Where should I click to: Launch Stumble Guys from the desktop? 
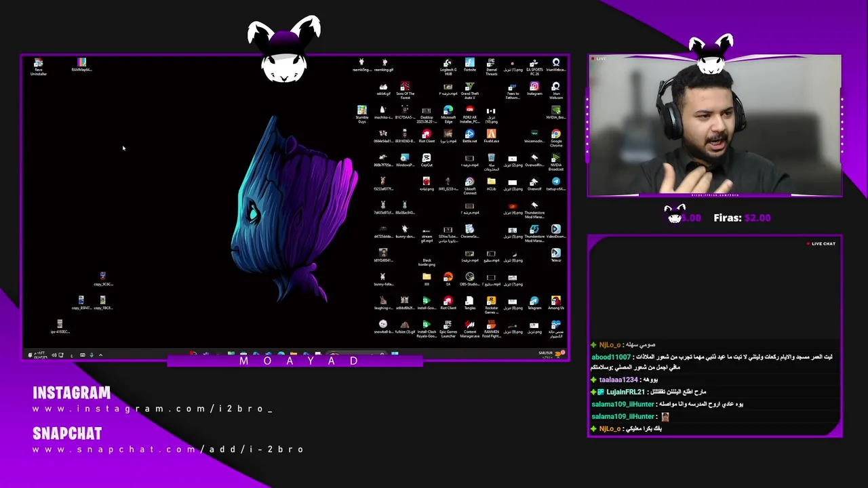pos(362,115)
